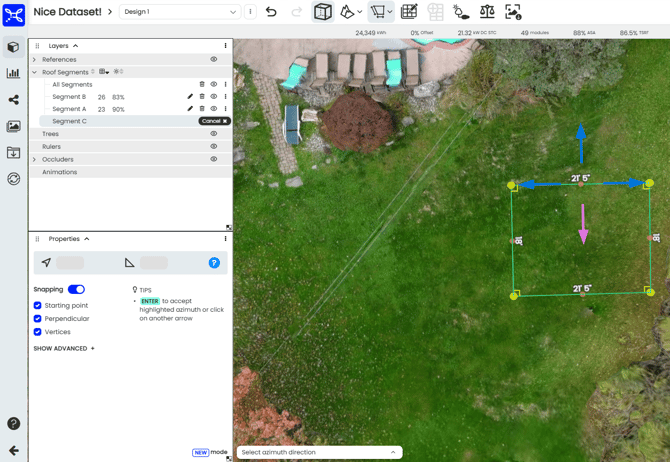Open the image gallery sidebar icon
The image size is (670, 462).
pyautogui.click(x=13, y=126)
